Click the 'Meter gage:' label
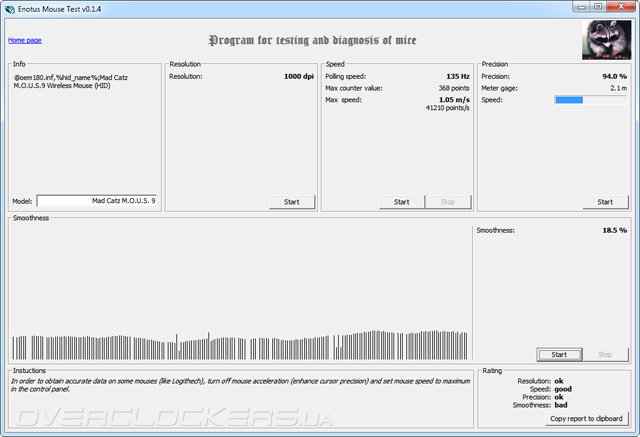The height and width of the screenshot is (437, 640). [499, 88]
